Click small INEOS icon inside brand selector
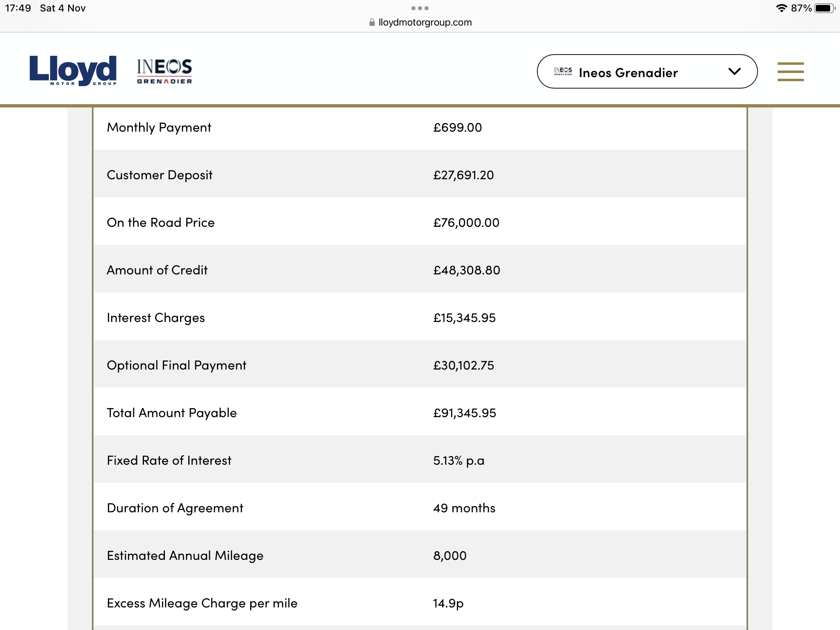 563,71
